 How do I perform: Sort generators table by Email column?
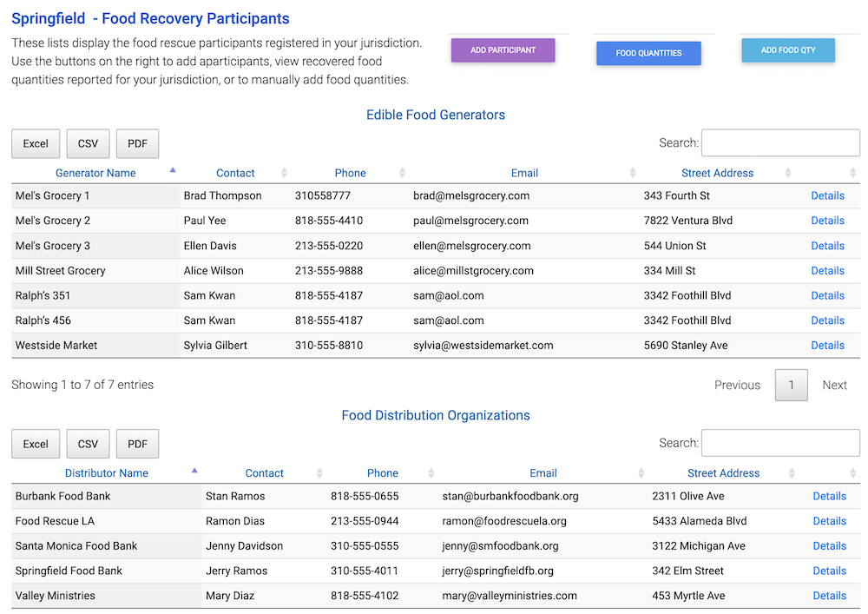(524, 173)
